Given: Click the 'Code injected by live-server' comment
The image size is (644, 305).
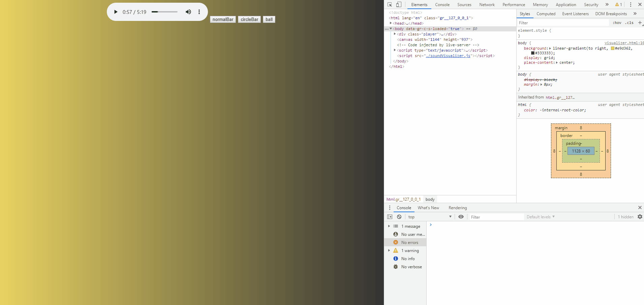Looking at the screenshot, I should click(438, 45).
